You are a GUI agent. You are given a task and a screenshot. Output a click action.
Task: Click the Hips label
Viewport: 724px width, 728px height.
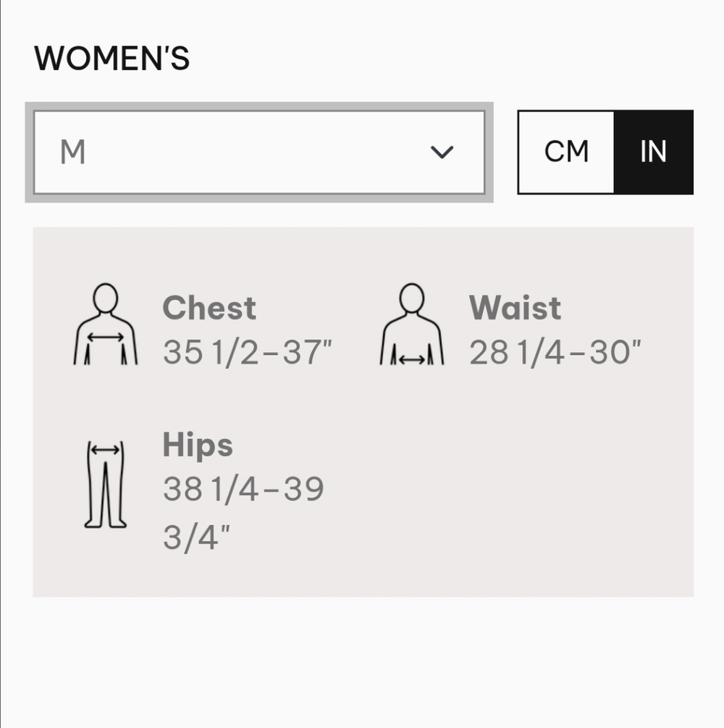pos(198,445)
